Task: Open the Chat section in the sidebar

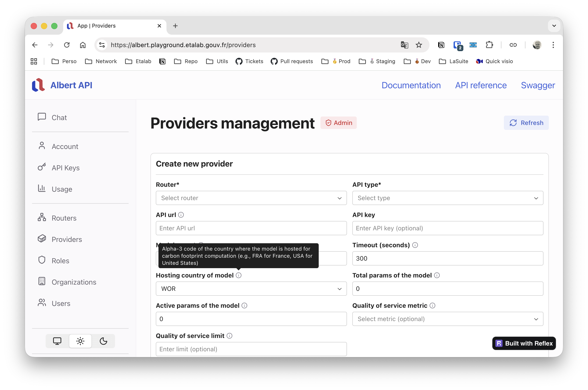Action: (x=59, y=117)
